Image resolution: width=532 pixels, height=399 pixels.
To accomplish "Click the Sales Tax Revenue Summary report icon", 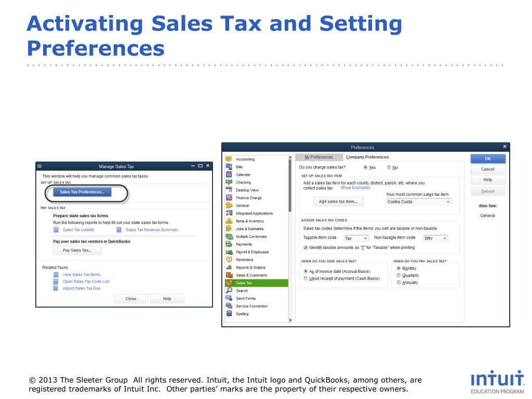I will tap(119, 230).
